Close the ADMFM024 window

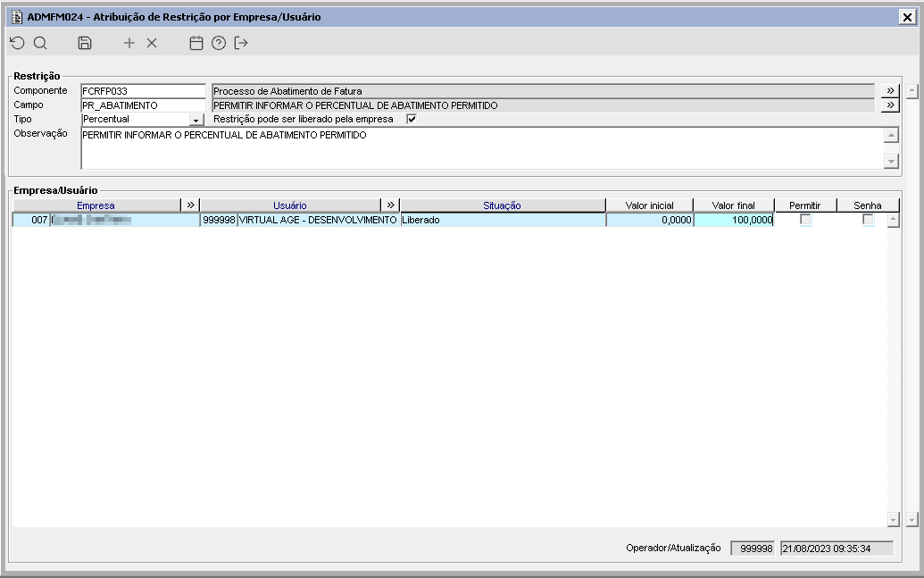907,17
